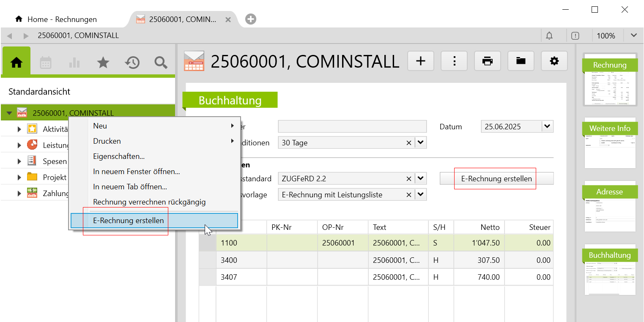Expand the Spesen tree node
The height and width of the screenshot is (322, 644).
point(19,161)
